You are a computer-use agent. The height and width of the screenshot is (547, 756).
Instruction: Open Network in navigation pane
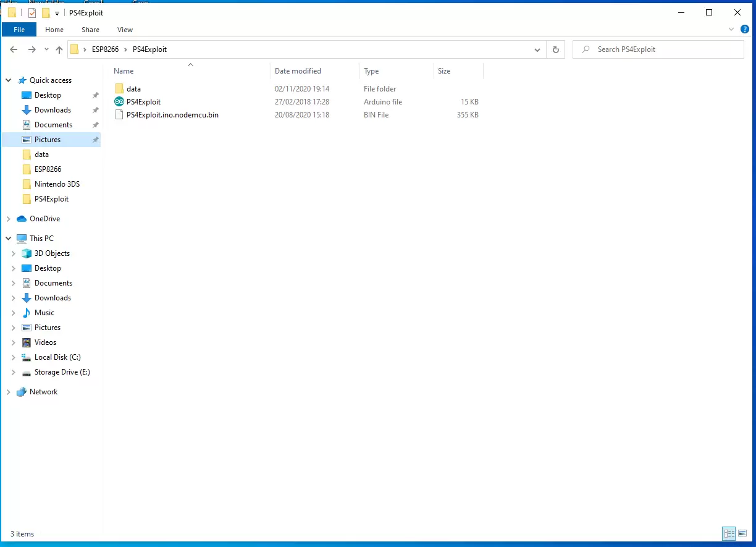click(x=43, y=392)
